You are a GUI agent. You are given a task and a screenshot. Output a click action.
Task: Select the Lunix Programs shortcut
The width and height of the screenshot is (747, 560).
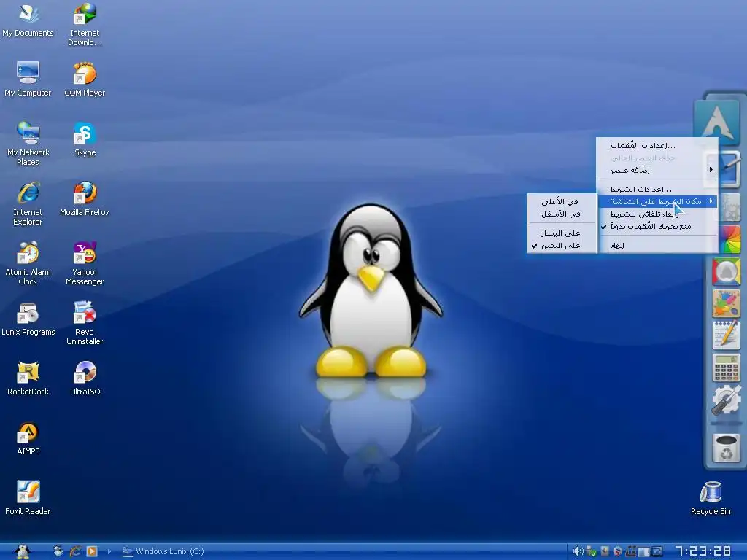28,319
